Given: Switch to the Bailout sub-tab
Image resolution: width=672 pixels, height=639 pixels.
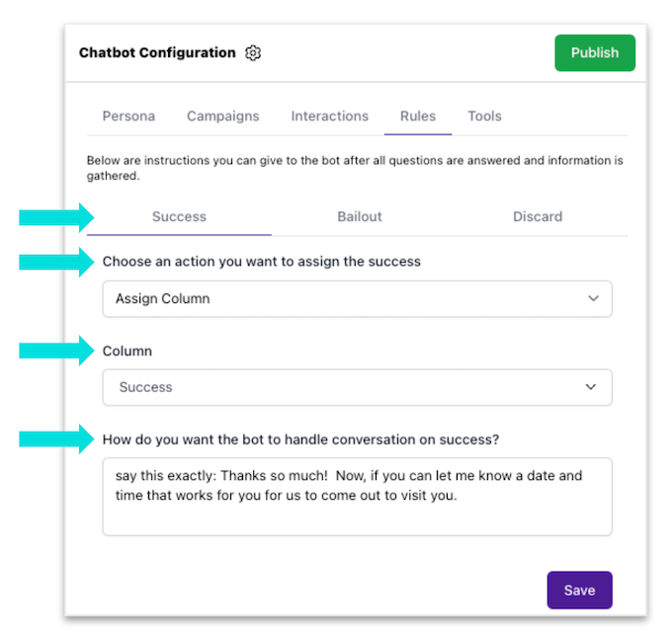Looking at the screenshot, I should [360, 217].
